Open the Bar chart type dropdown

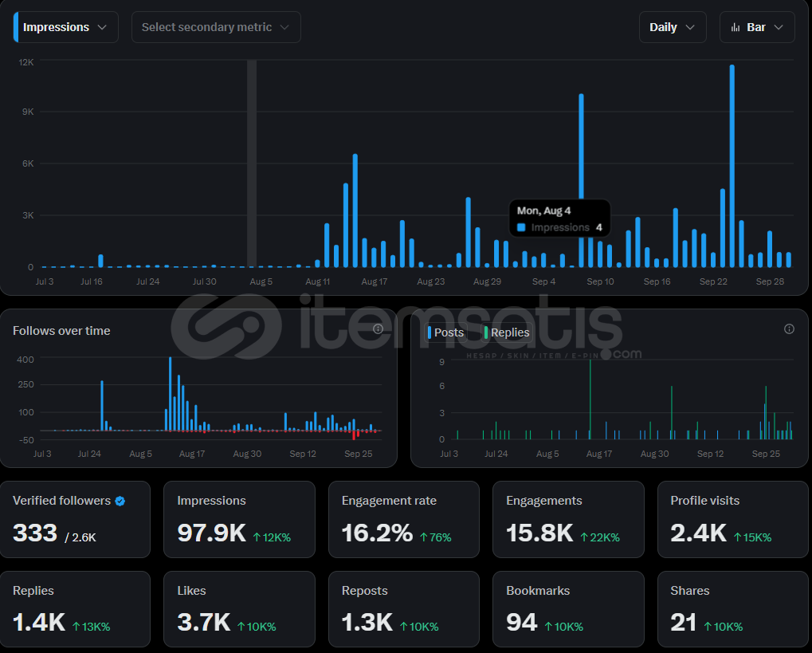point(756,27)
